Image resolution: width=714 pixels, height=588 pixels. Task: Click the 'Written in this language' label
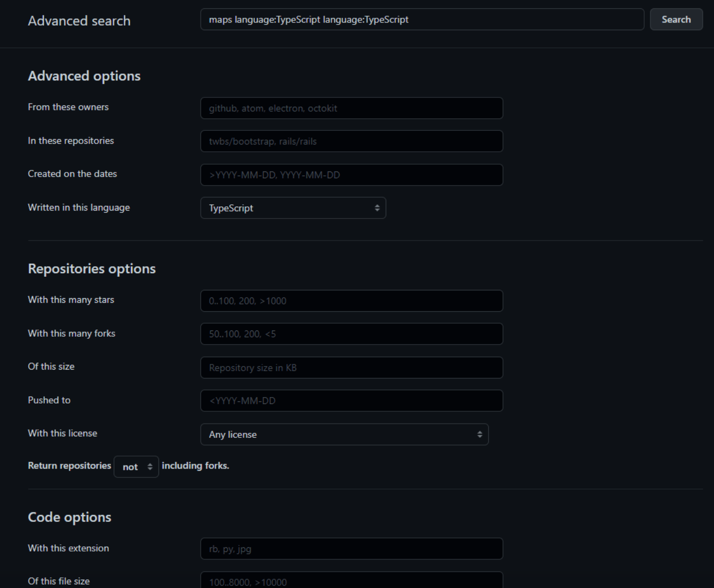pos(79,207)
